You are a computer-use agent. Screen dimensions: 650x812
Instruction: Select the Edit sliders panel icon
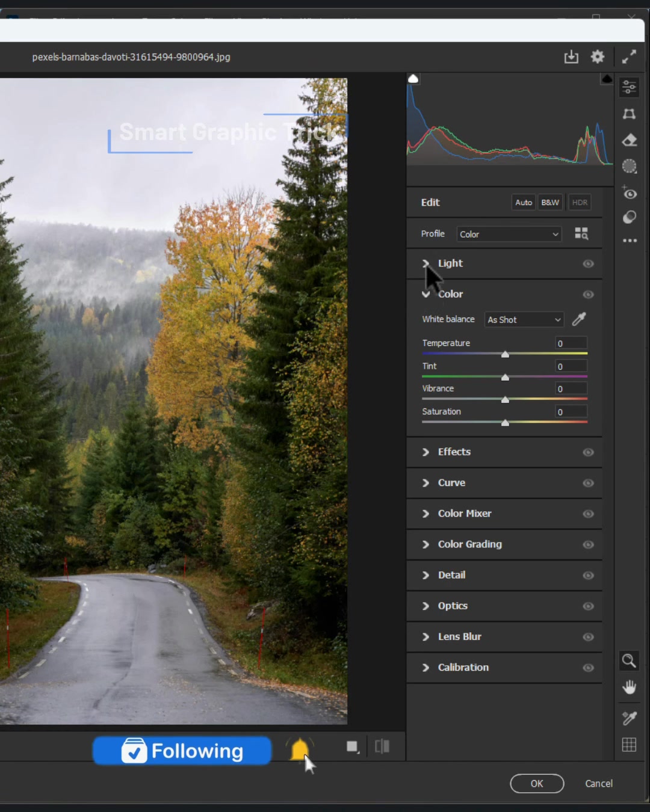click(x=630, y=87)
